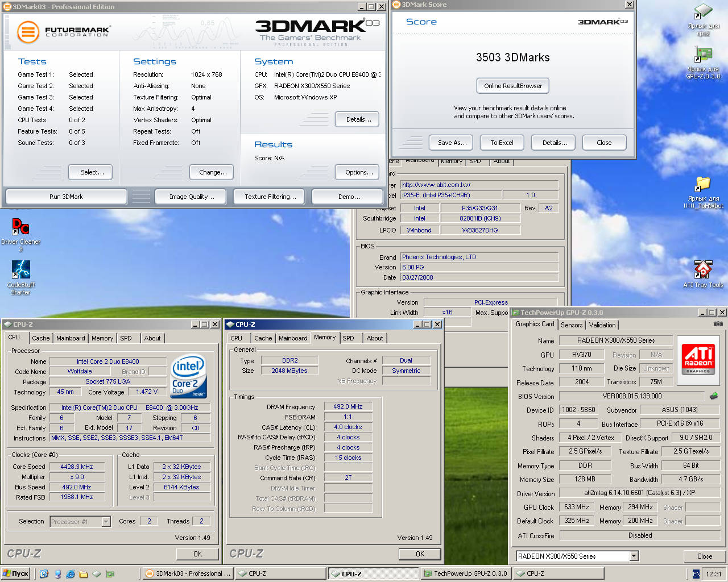
Task: Click OK in the Timings CPU-Z window
Action: pos(420,554)
